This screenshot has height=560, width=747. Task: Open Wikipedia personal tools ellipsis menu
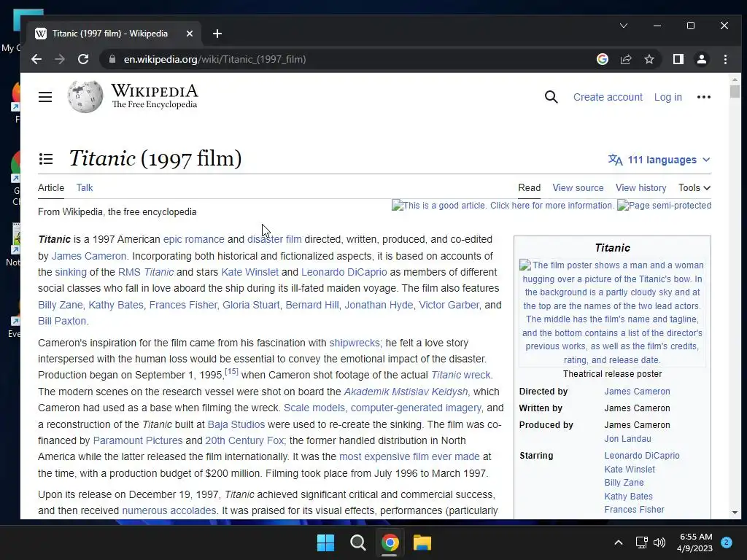tap(704, 97)
